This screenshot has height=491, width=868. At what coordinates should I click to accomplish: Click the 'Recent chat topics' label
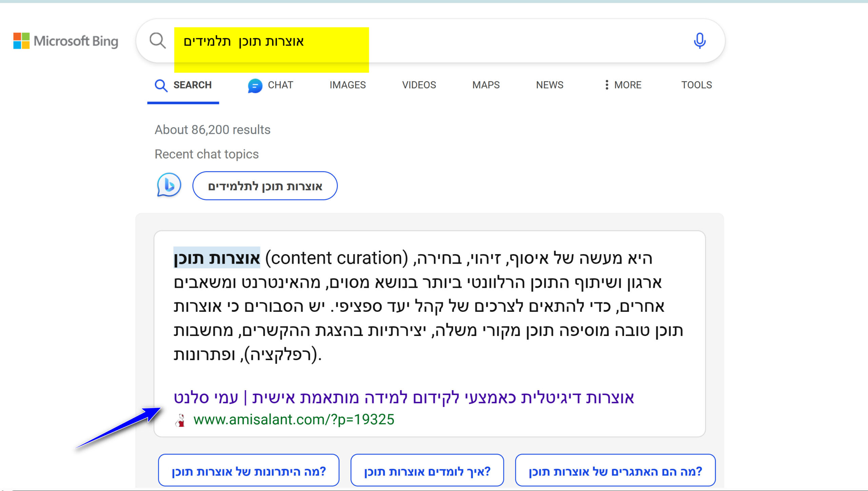click(206, 154)
